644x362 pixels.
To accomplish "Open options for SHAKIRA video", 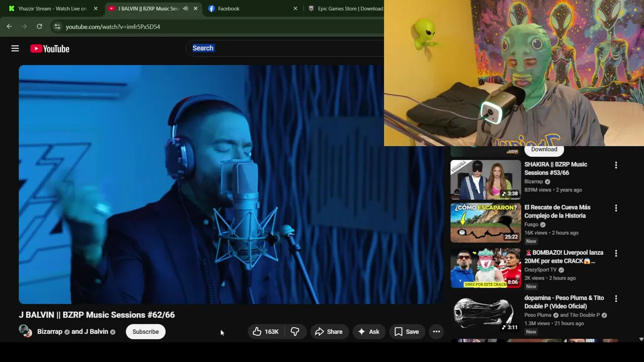I will tap(616, 165).
